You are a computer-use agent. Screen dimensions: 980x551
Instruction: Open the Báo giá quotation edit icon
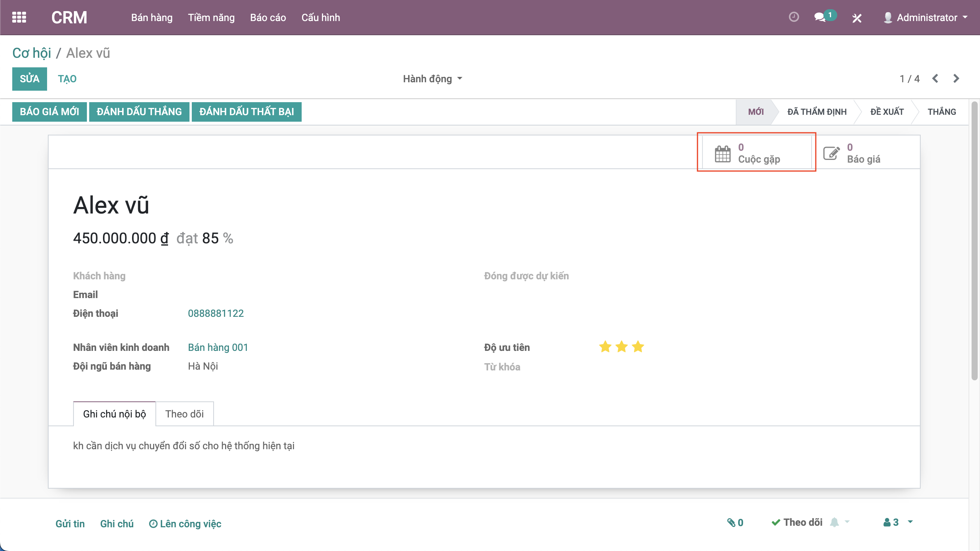[x=831, y=153]
